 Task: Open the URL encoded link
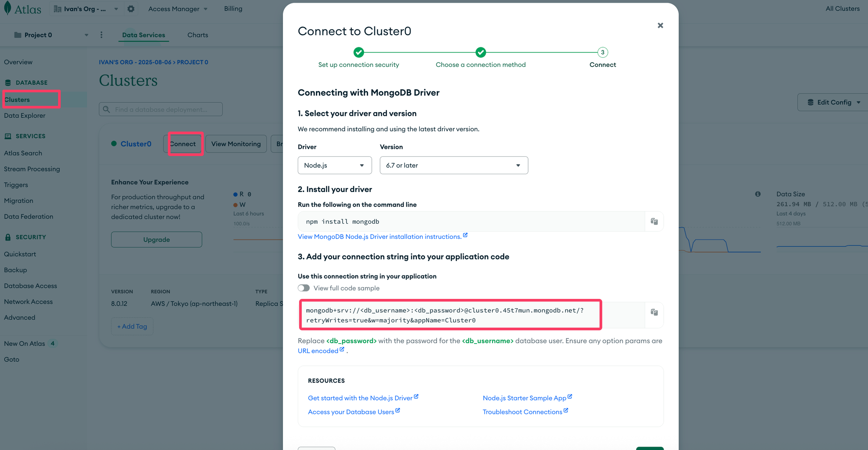click(x=321, y=351)
